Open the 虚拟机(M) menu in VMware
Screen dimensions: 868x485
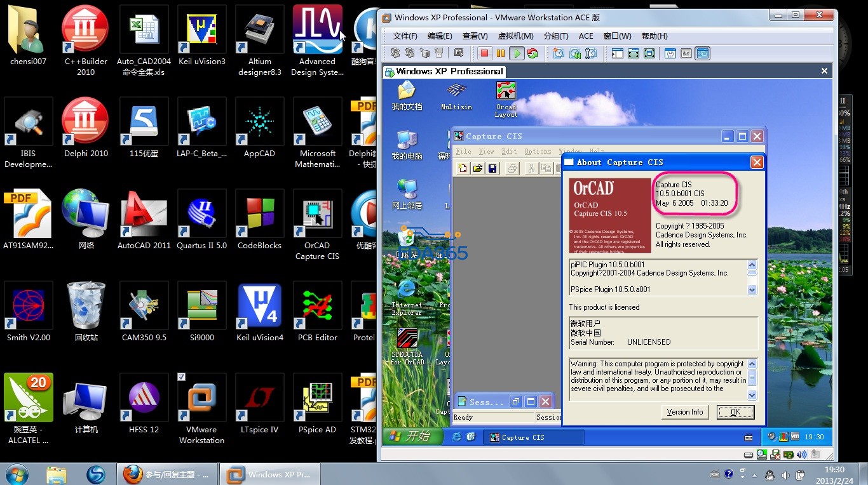click(515, 36)
